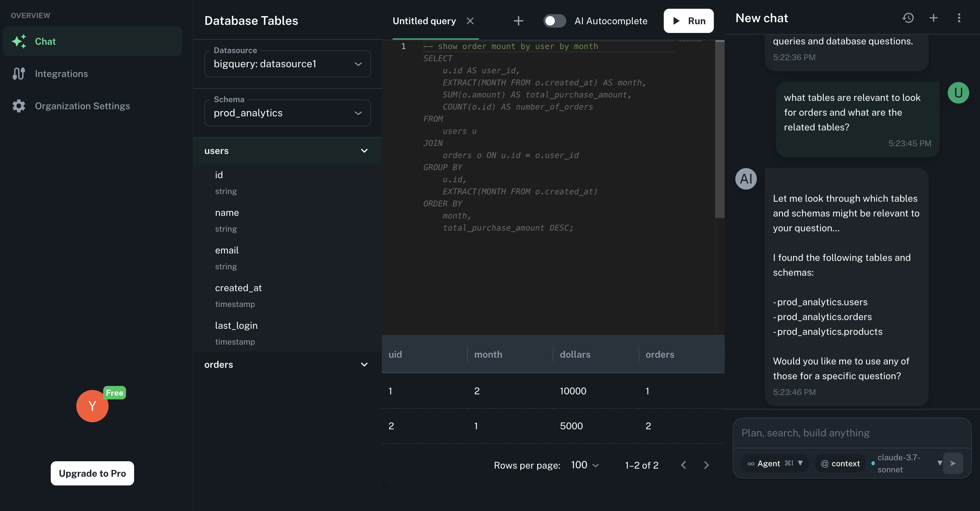Add @ context to chat
The width and height of the screenshot is (980, 511).
[841, 464]
